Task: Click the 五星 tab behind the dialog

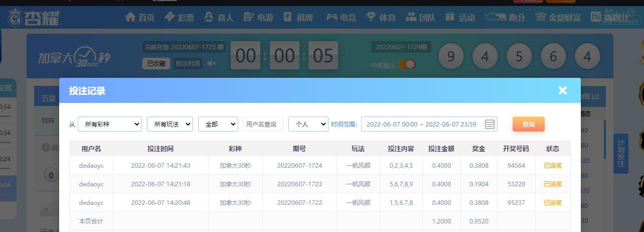Action: [49, 98]
